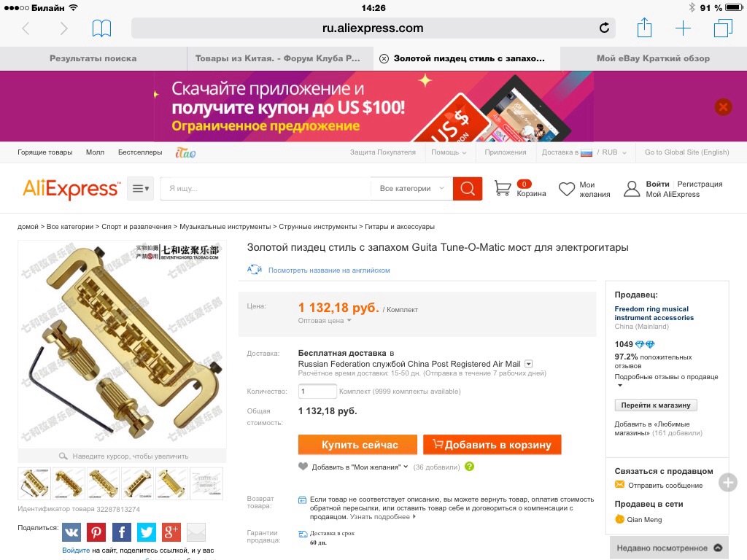Switch to Результаты поиска tab

coord(93,58)
